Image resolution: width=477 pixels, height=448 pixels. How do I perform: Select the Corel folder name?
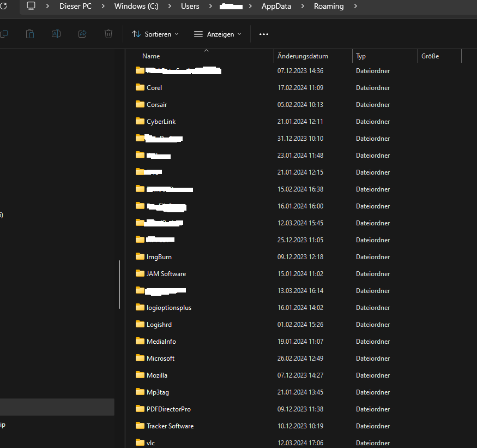(x=154, y=88)
